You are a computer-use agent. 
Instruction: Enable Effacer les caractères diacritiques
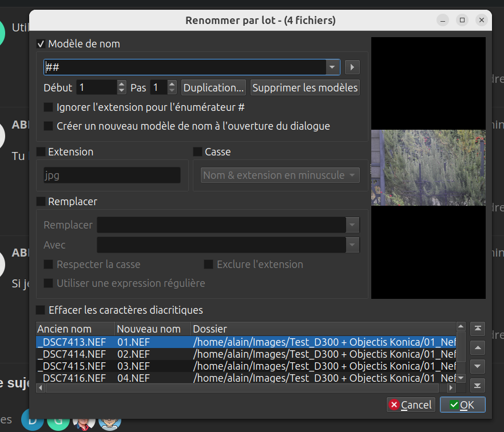41,310
